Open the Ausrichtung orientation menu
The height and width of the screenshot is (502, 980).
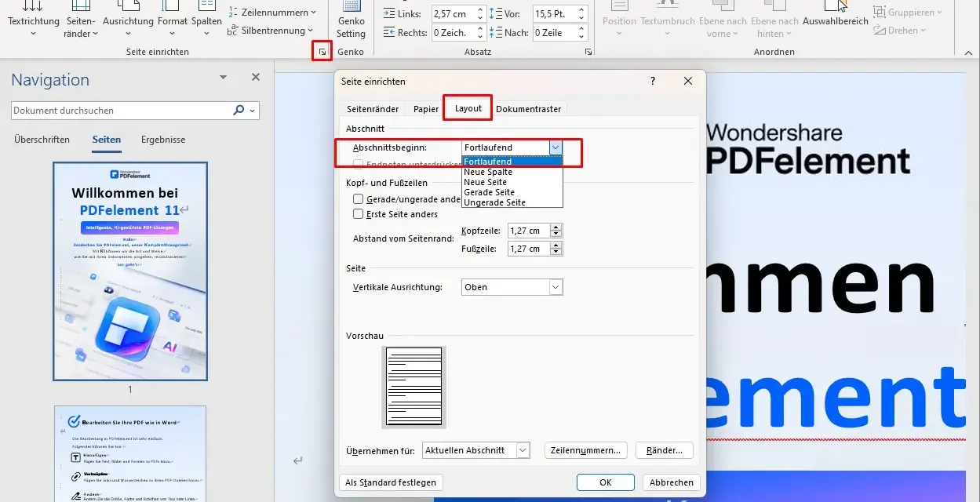(x=128, y=17)
